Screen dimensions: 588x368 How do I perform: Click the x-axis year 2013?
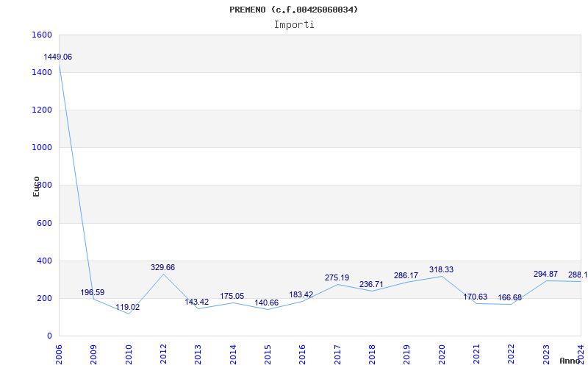click(198, 355)
